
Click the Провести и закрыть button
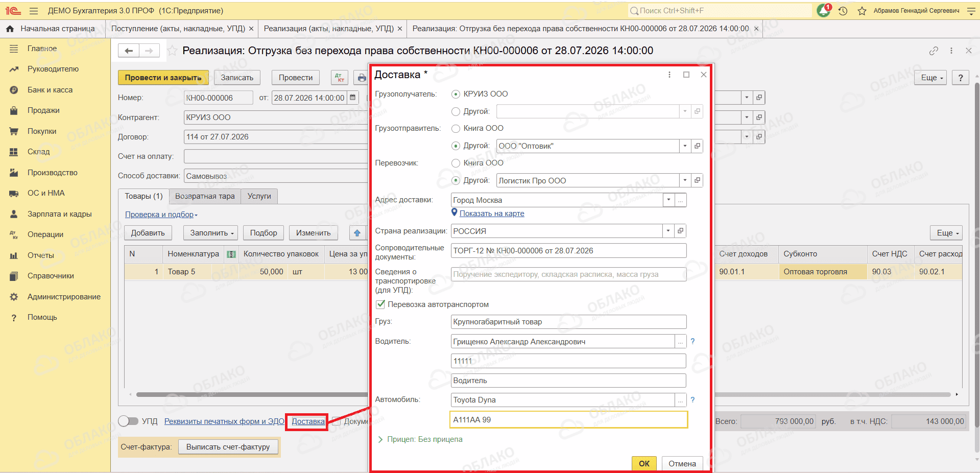[x=163, y=78]
